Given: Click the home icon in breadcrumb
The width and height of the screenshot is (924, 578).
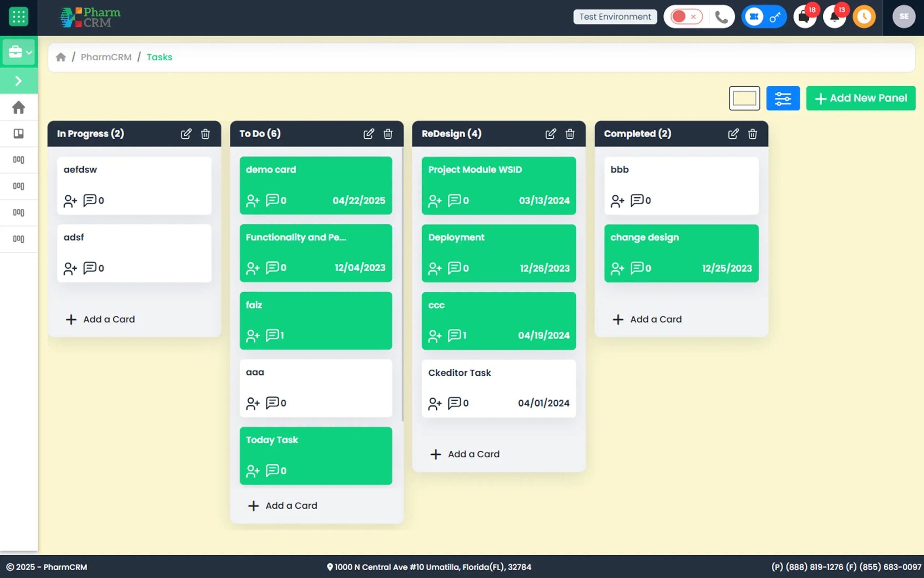Looking at the screenshot, I should pos(61,57).
